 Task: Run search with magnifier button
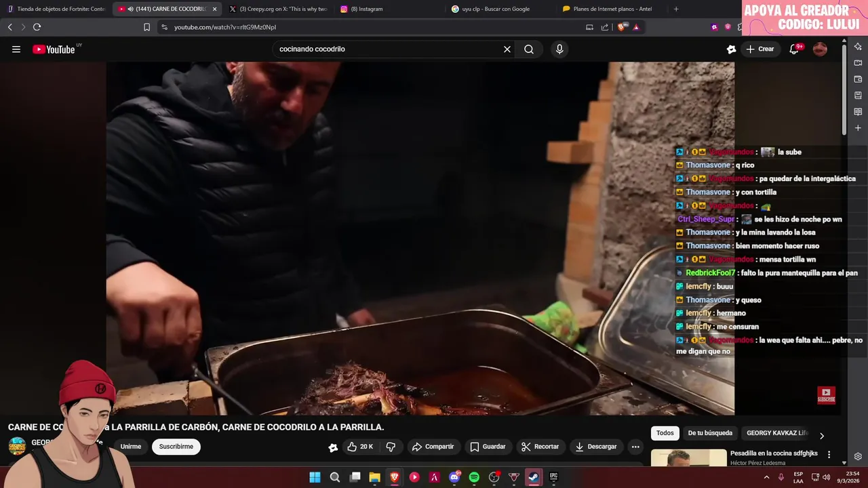[529, 49]
